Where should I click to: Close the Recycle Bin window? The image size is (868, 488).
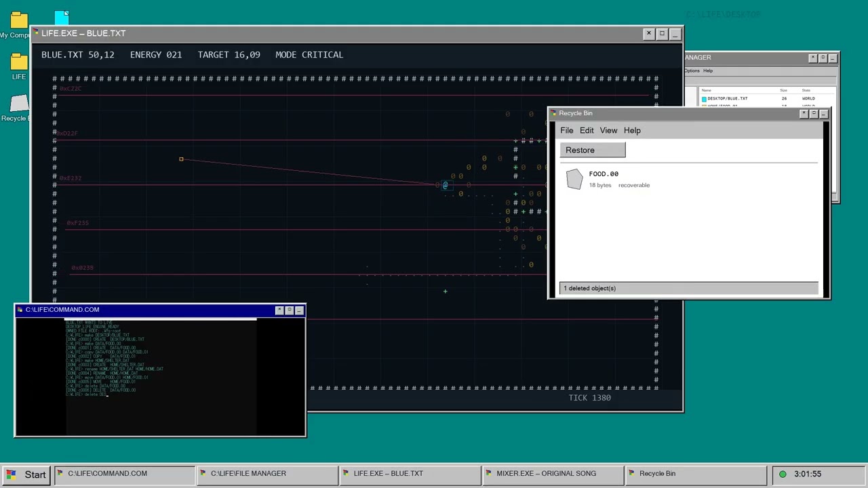[x=804, y=113]
